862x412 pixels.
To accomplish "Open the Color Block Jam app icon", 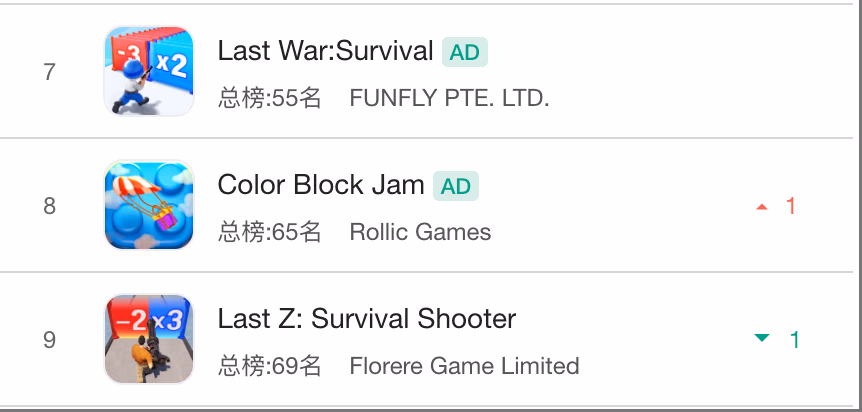I will click(x=149, y=205).
